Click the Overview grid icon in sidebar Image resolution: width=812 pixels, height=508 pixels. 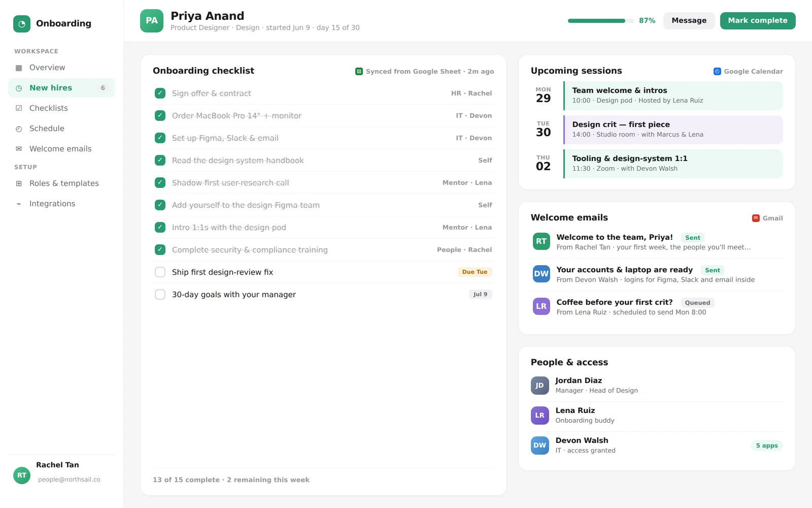pyautogui.click(x=19, y=68)
